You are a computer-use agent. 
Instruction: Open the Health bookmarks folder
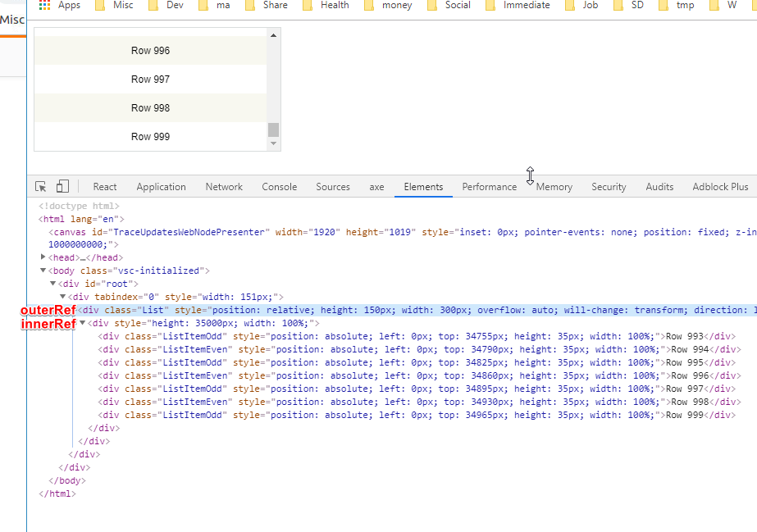[x=326, y=5]
